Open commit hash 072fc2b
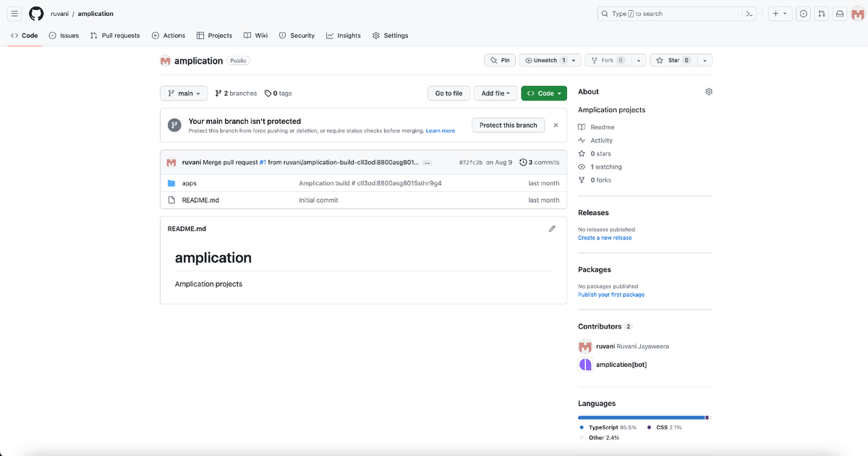This screenshot has width=868, height=456. coord(471,163)
